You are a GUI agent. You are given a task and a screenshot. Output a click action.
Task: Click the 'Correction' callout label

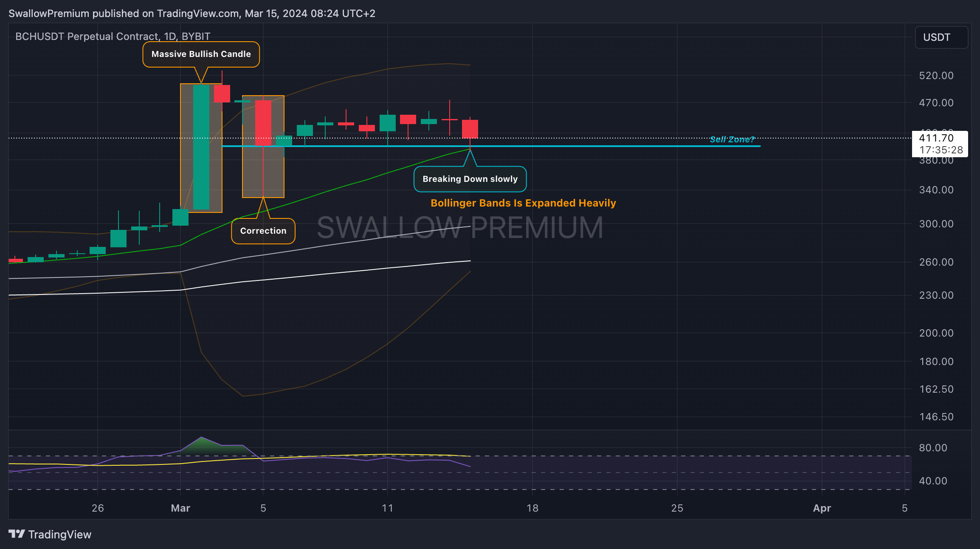coord(263,231)
